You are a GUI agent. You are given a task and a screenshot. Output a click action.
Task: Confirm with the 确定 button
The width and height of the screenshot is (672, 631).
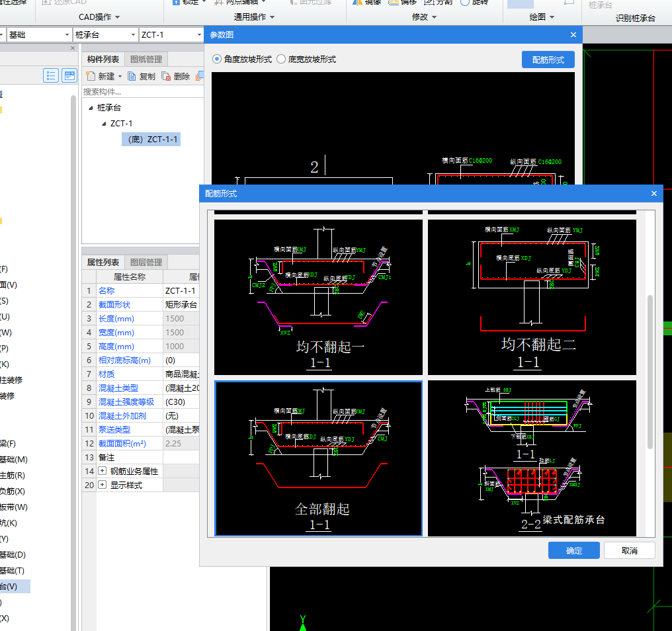574,550
